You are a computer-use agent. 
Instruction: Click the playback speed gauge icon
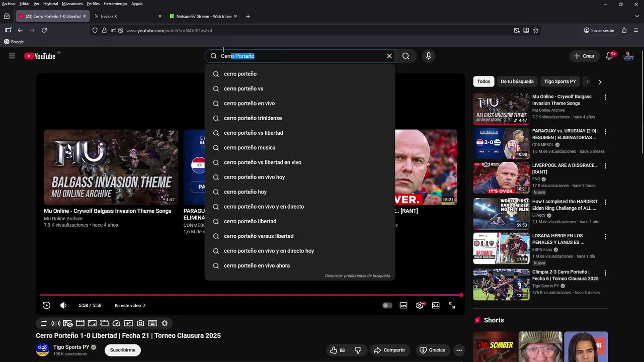(116, 323)
